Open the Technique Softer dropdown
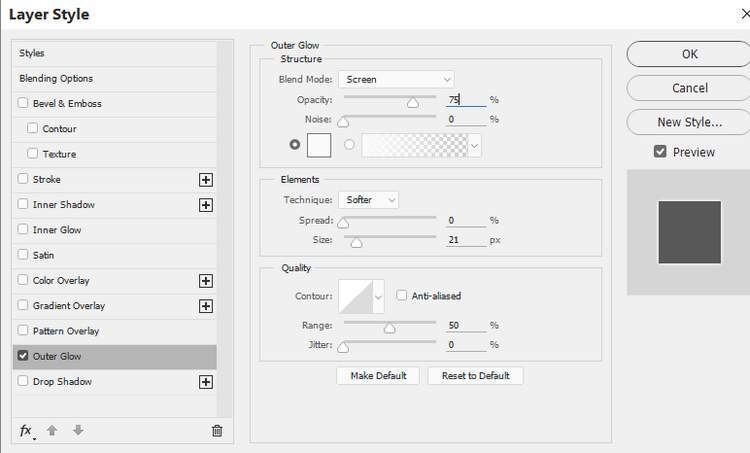750x453 pixels. 368,200
